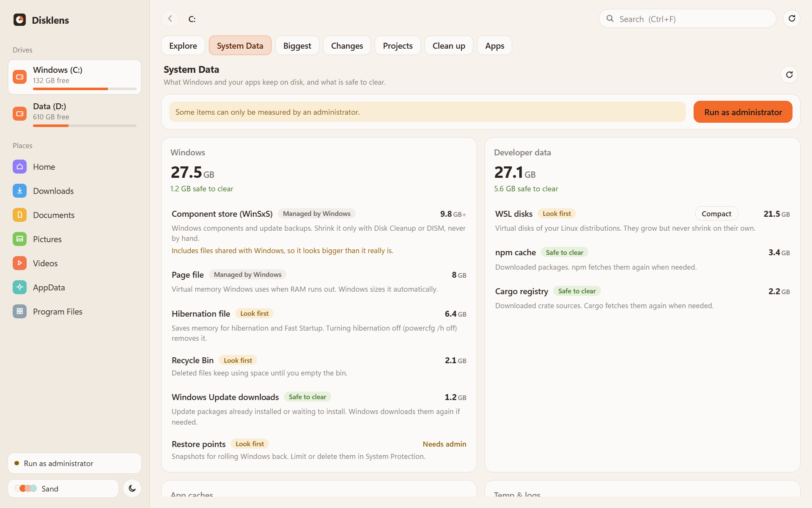Switch to the Changes tab
This screenshot has width=812, height=508.
(347, 46)
